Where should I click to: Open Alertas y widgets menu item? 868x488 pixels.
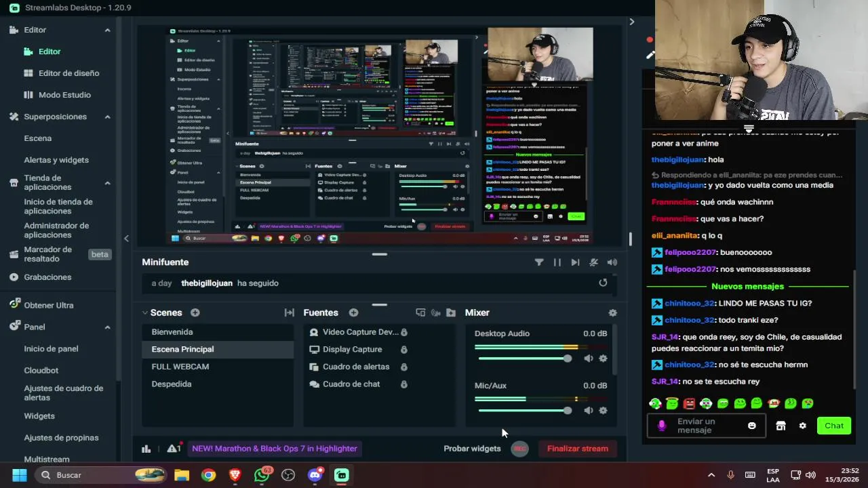56,160
